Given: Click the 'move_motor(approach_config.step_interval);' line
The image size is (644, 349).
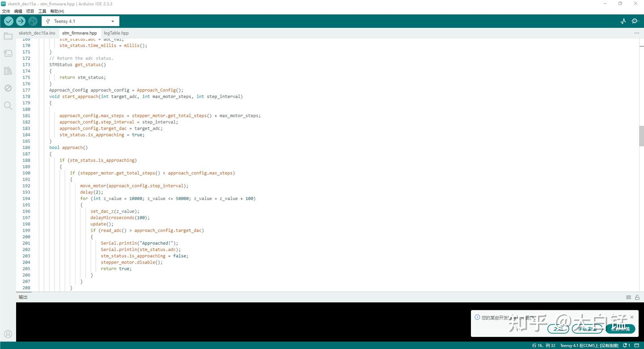Looking at the screenshot, I should tap(134, 186).
